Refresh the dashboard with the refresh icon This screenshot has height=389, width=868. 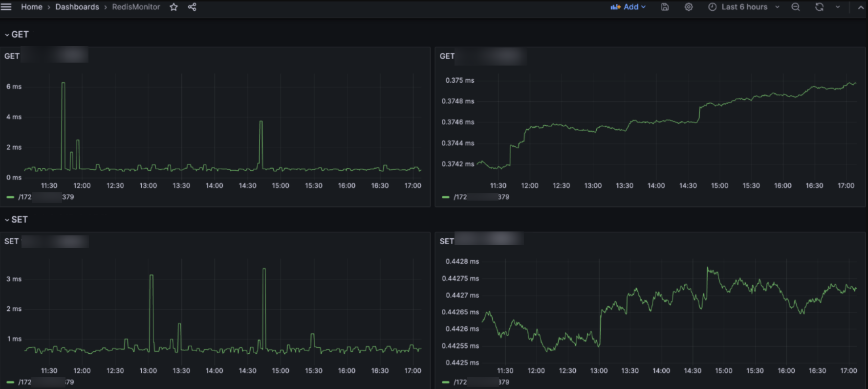(x=820, y=7)
